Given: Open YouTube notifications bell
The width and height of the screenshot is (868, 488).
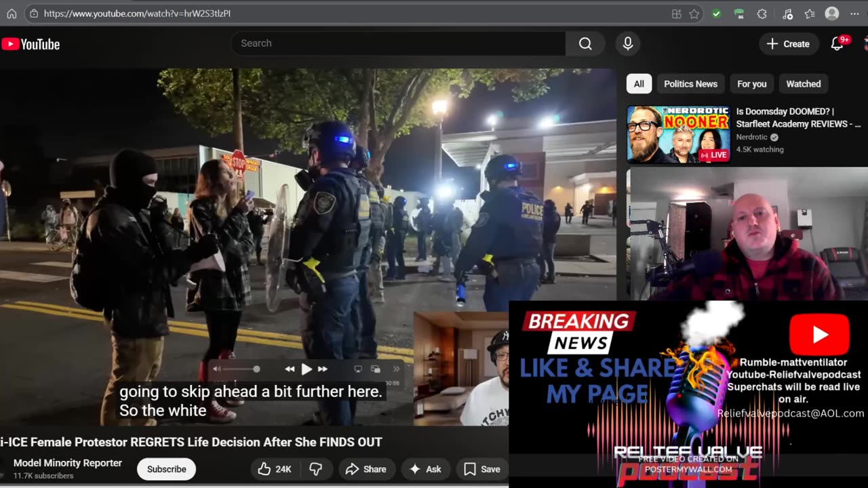Looking at the screenshot, I should pyautogui.click(x=838, y=43).
